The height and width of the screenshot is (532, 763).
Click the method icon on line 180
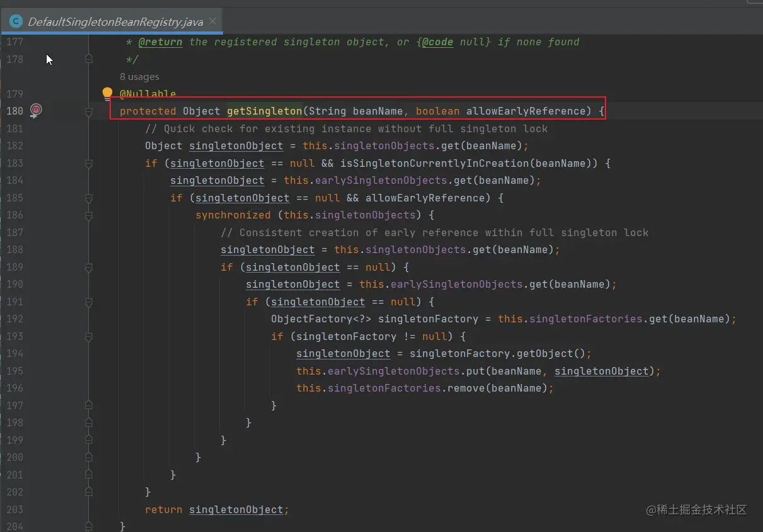(x=36, y=110)
